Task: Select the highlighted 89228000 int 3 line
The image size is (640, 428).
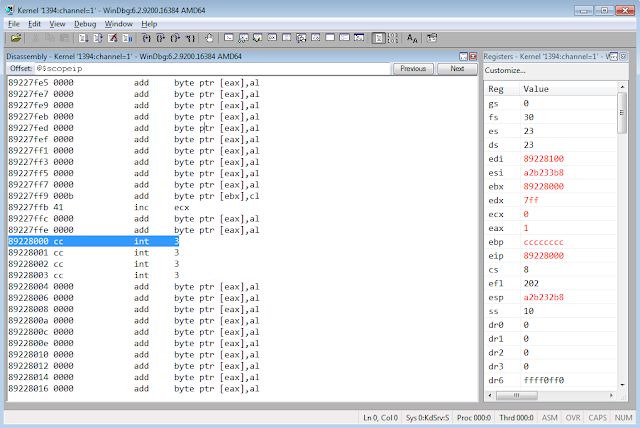Action: pos(93,241)
